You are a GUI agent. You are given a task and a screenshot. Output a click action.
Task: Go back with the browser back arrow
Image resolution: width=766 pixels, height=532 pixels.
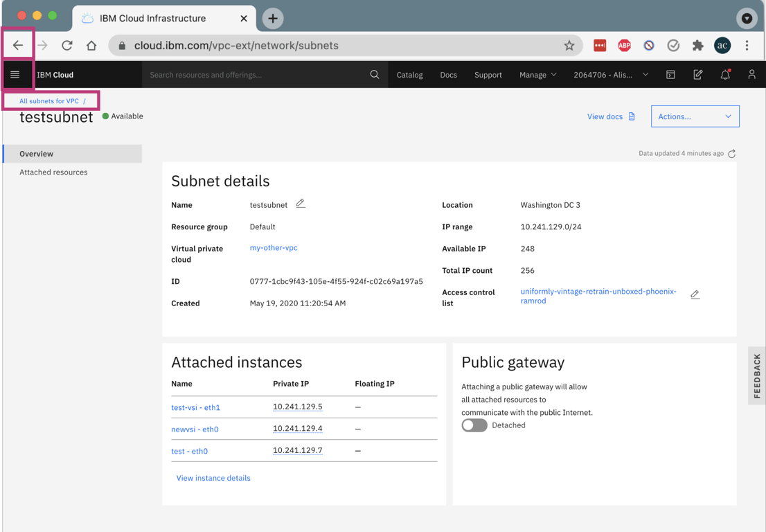[18, 46]
